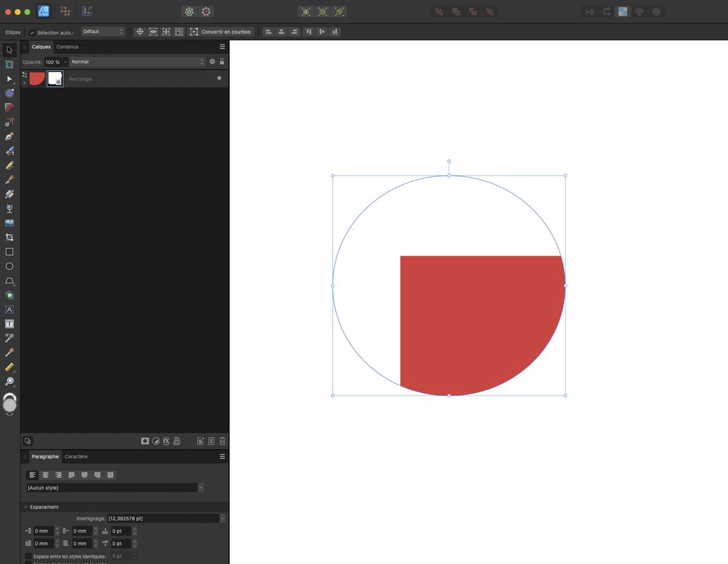This screenshot has height=564, width=728.
Task: Click the red shape on canvas
Action: [480, 324]
